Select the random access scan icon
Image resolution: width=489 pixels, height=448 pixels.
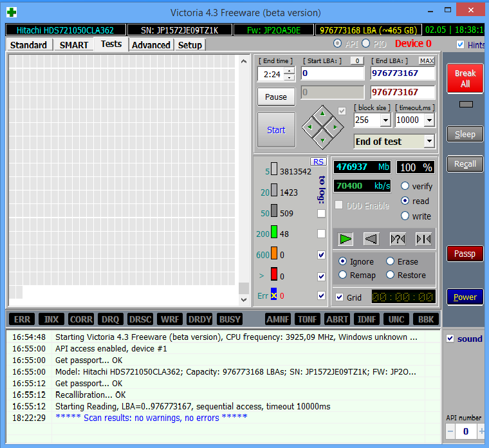point(398,239)
